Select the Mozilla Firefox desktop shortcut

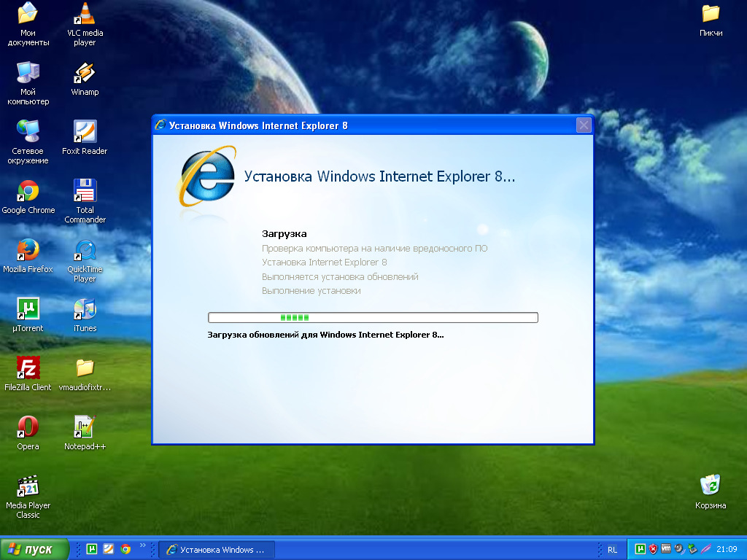pos(28,255)
